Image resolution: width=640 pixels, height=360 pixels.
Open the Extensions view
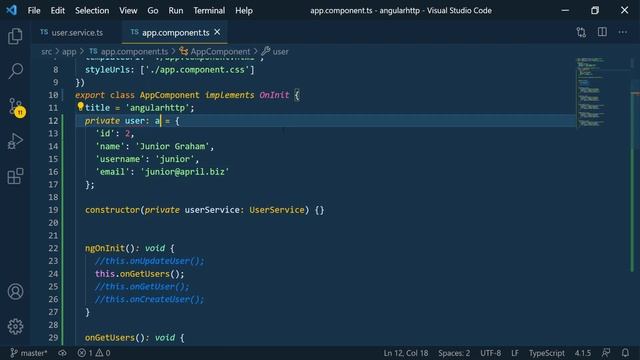pos(15,176)
